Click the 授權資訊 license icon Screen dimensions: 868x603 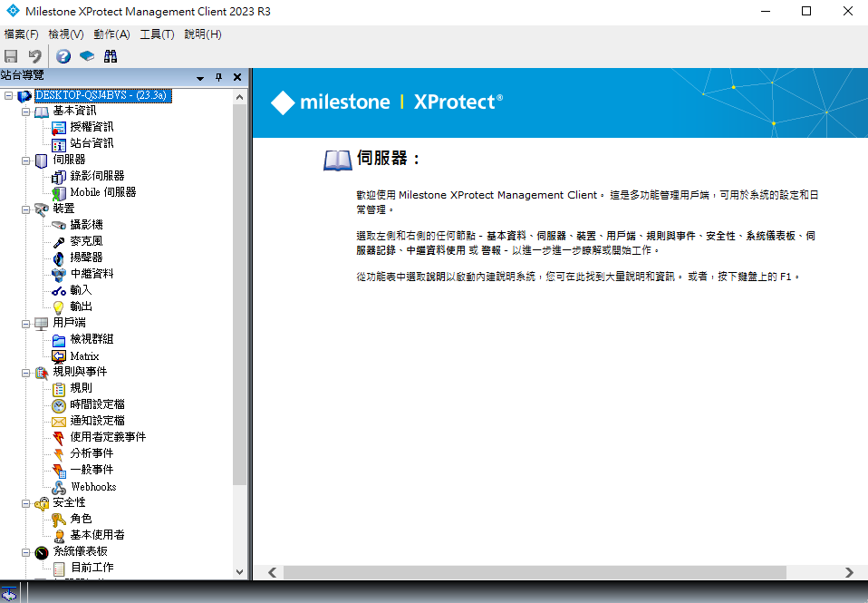click(59, 128)
